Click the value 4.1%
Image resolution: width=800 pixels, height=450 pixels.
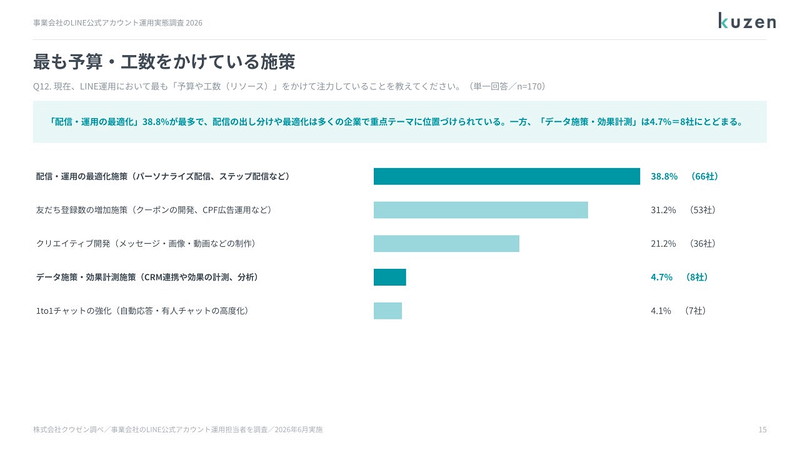[x=661, y=311]
